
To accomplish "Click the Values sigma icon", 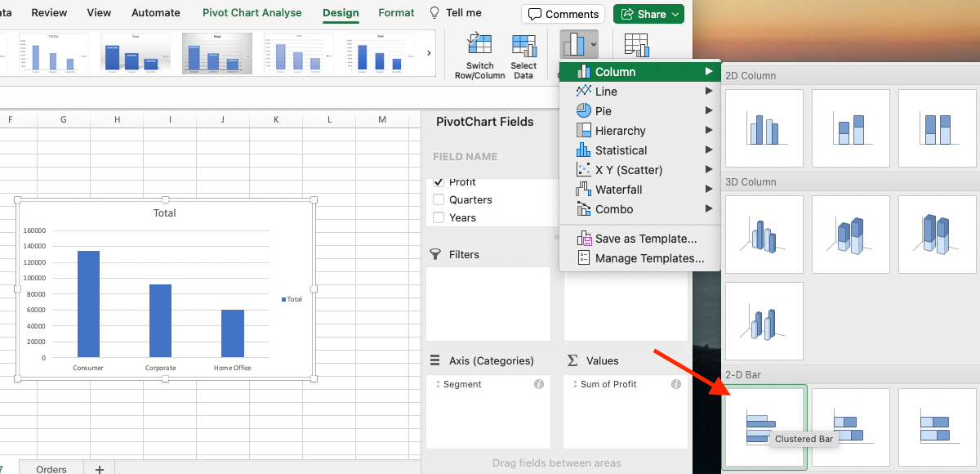I will pos(572,360).
